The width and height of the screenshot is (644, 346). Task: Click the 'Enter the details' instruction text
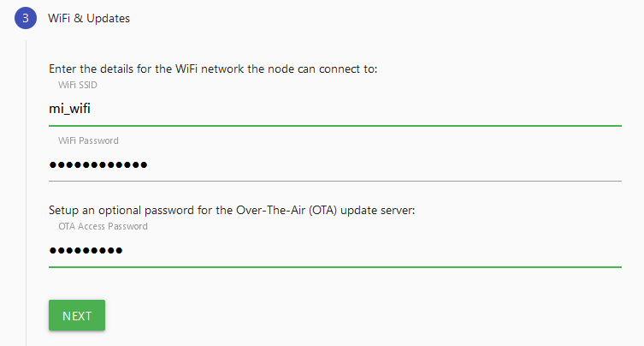(x=213, y=69)
